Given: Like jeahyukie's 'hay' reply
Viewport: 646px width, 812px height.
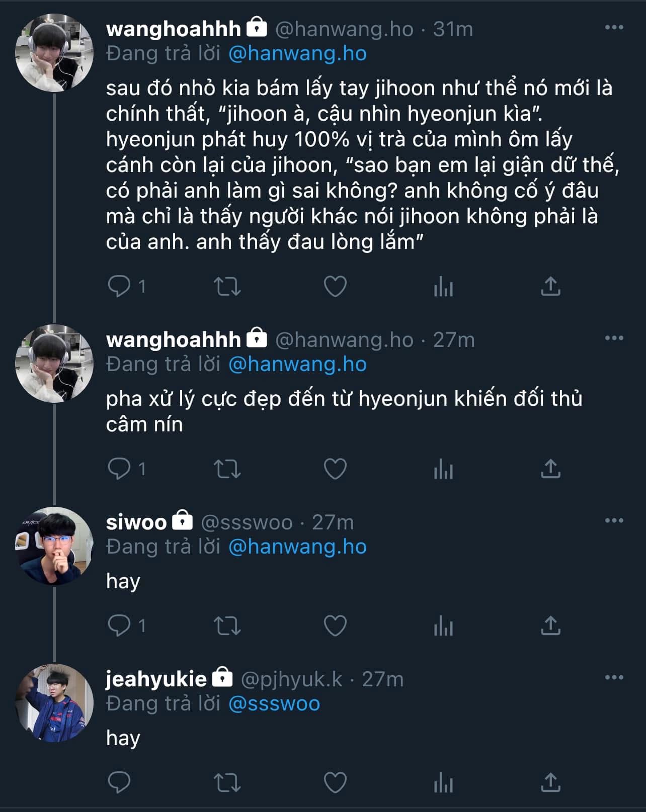Looking at the screenshot, I should pyautogui.click(x=335, y=783).
